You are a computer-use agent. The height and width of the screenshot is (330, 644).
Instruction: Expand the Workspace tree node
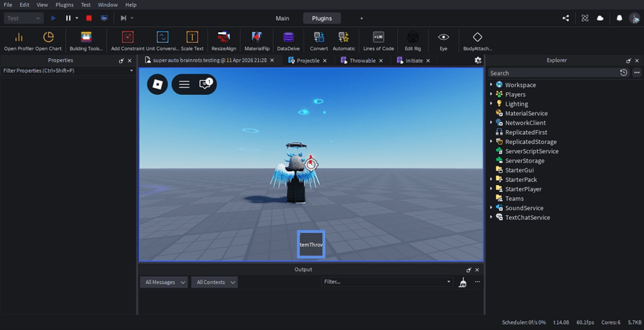(x=491, y=84)
